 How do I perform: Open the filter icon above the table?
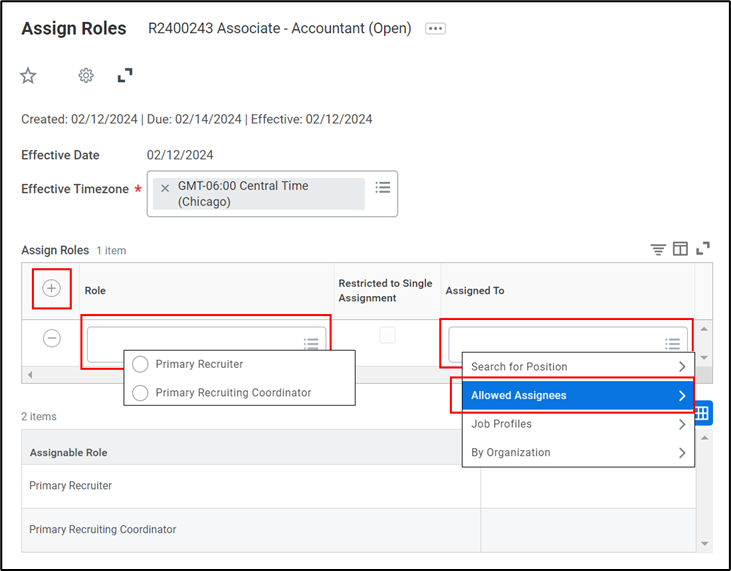pyautogui.click(x=658, y=249)
